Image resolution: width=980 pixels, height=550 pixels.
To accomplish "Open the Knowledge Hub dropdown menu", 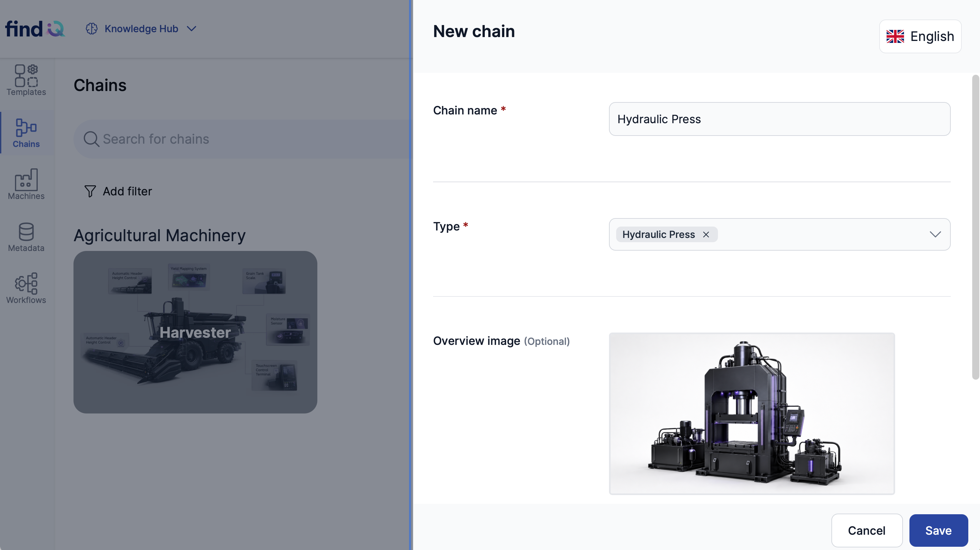I will [x=141, y=29].
